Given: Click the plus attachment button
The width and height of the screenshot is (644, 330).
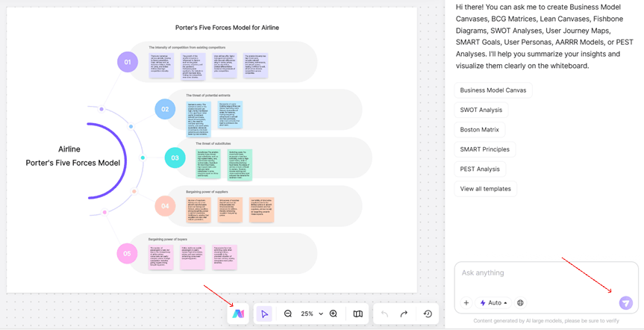Looking at the screenshot, I should pyautogui.click(x=466, y=303).
